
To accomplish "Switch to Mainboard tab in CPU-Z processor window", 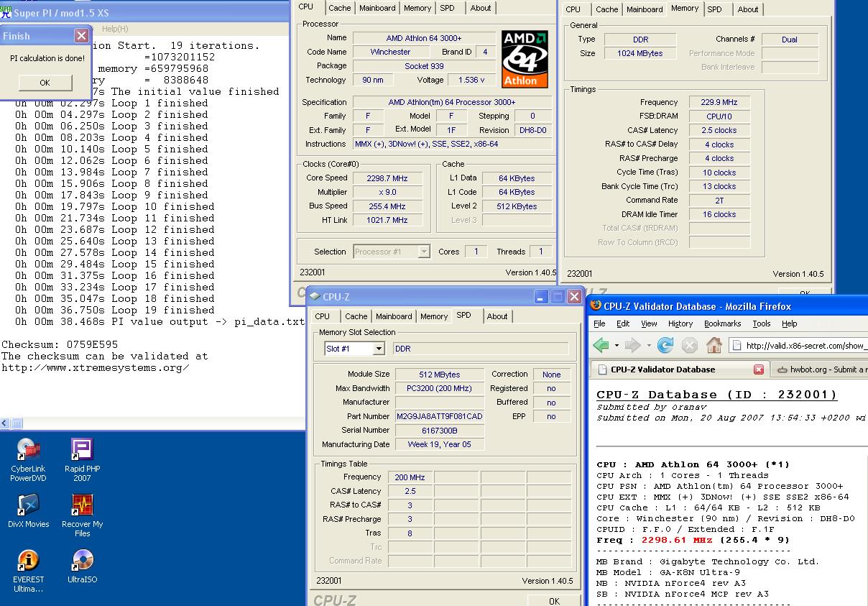I will point(377,8).
